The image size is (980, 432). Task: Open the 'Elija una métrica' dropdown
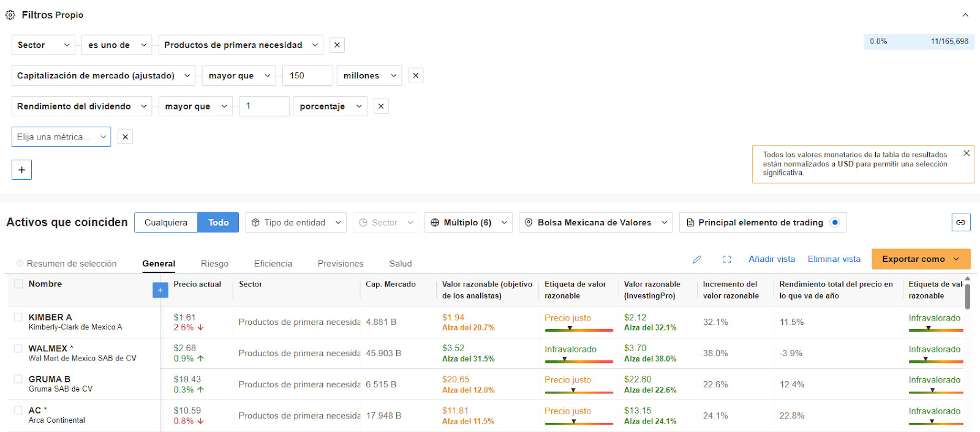pyautogui.click(x=61, y=137)
